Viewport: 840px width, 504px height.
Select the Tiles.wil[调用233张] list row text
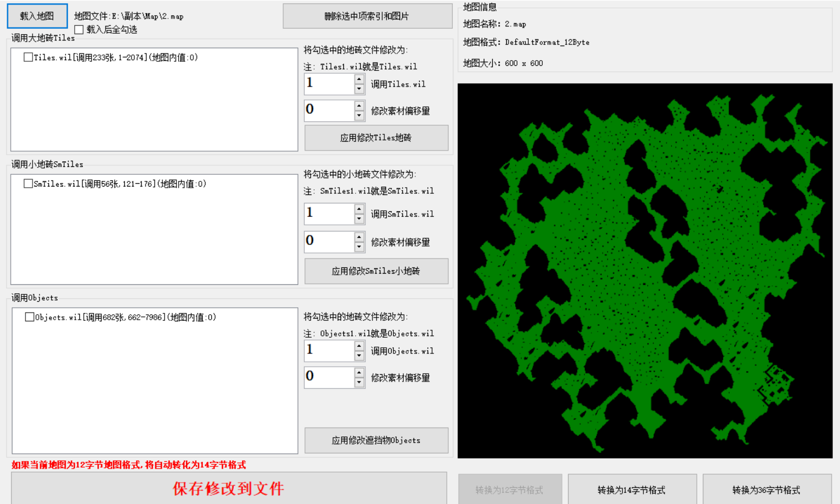tap(116, 57)
